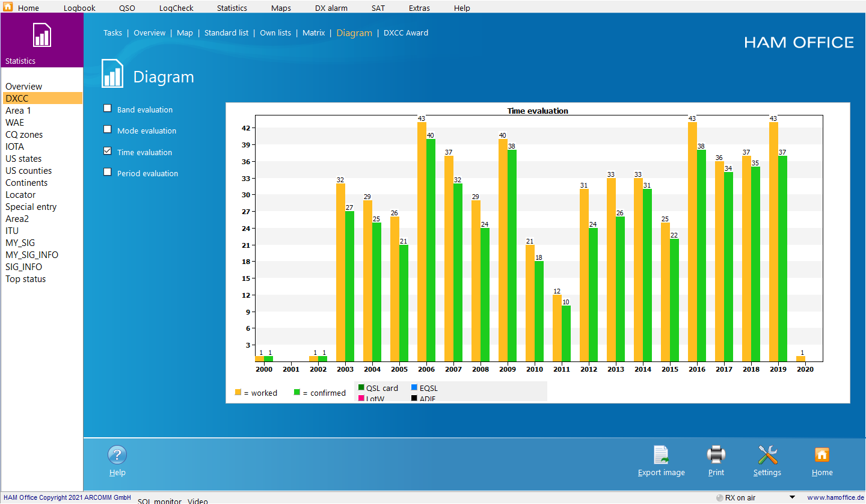Click the Export image document icon
Screen dimensions: 866x504
[662, 455]
